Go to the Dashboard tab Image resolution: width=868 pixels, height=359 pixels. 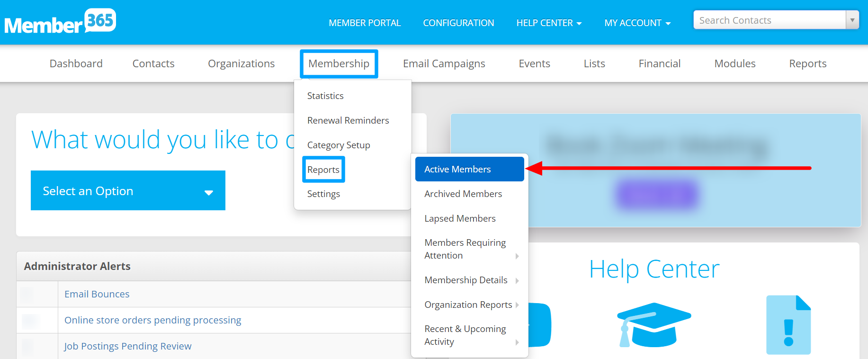(76, 63)
